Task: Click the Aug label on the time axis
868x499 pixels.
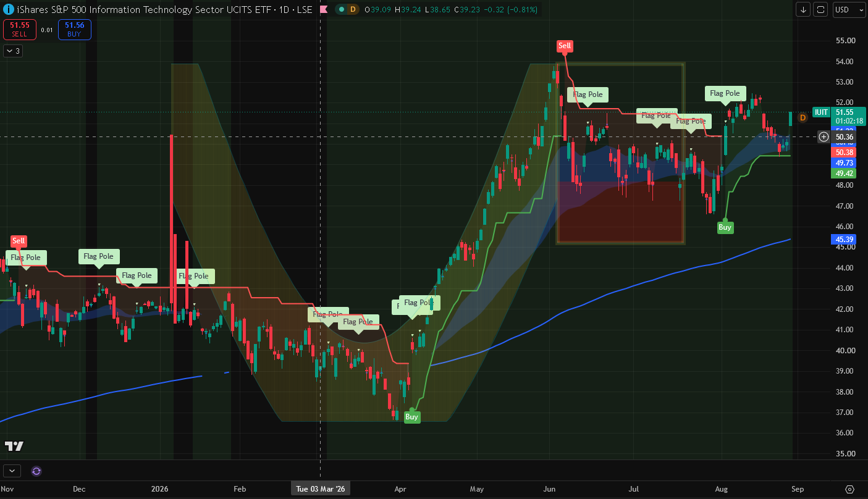Action: tap(722, 489)
